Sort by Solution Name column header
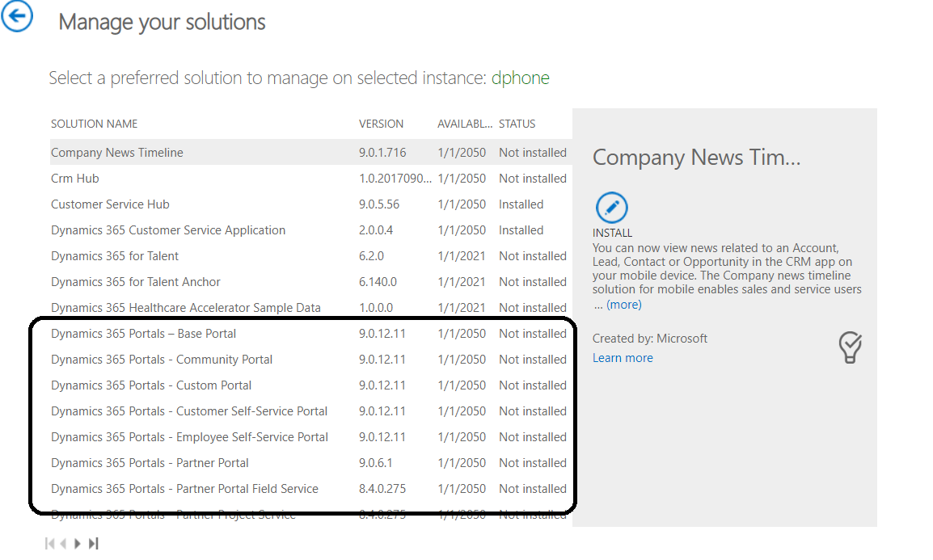 [x=95, y=124]
